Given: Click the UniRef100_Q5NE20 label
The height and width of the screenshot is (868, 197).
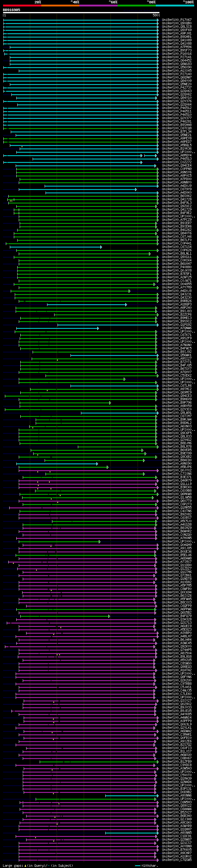Looking at the screenshot, I should [x=176, y=84].
